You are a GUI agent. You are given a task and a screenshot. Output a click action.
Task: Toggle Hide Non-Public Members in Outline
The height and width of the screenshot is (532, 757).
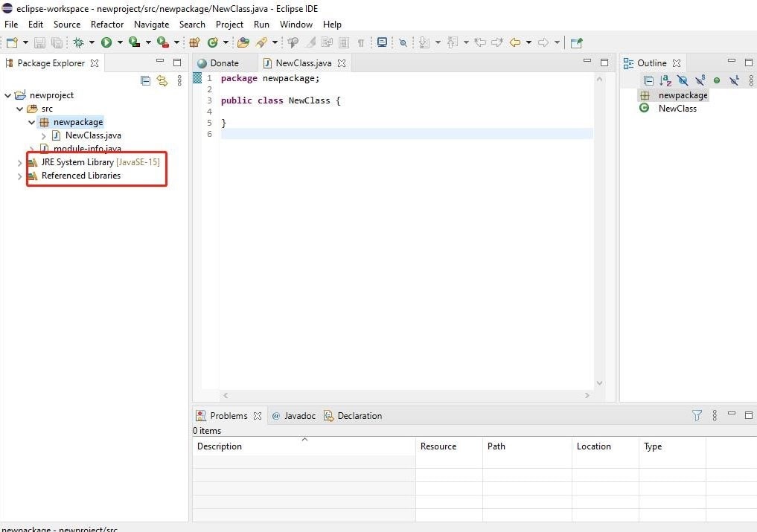[717, 80]
